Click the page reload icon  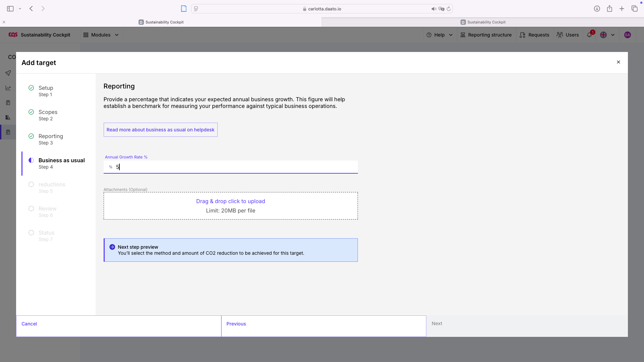click(x=448, y=9)
